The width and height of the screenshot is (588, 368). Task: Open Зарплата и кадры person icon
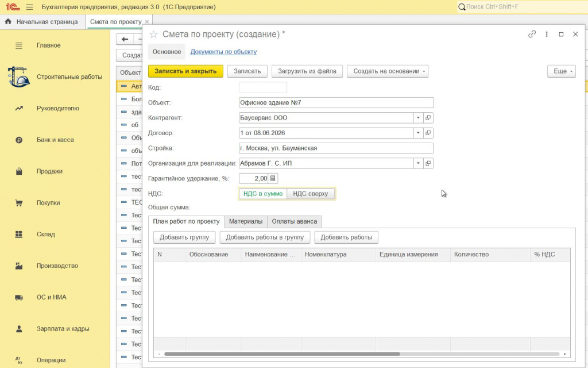coord(19,329)
